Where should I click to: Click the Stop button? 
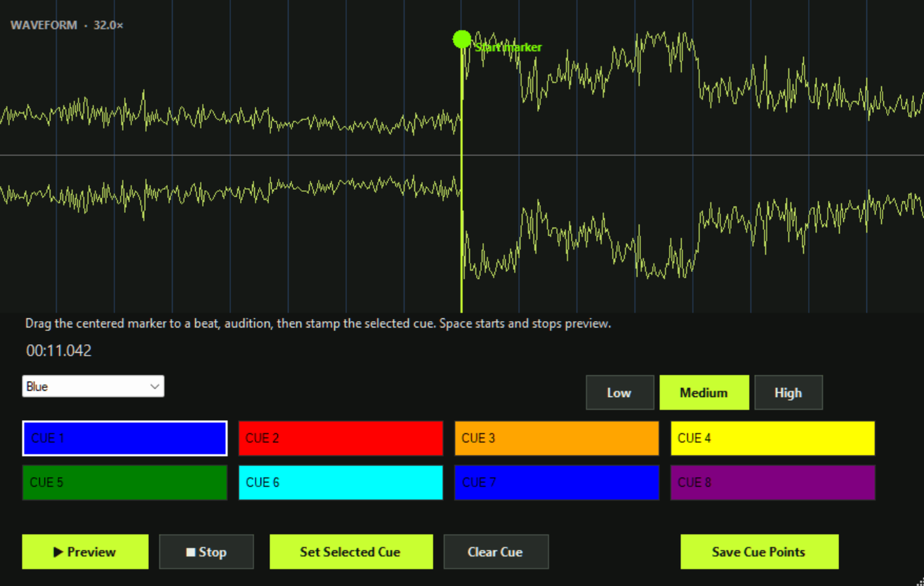[x=206, y=551]
